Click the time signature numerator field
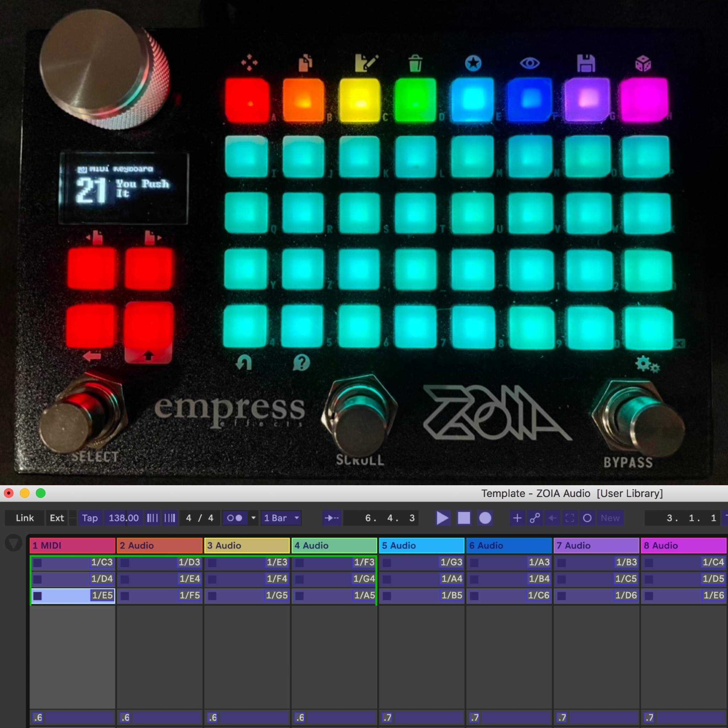Viewport: 728px width, 728px height. [189, 518]
